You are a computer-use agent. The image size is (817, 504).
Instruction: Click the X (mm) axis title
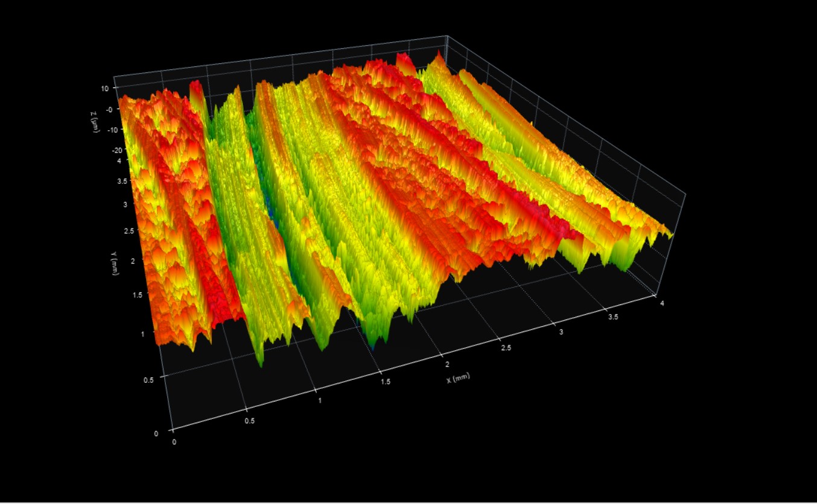458,378
